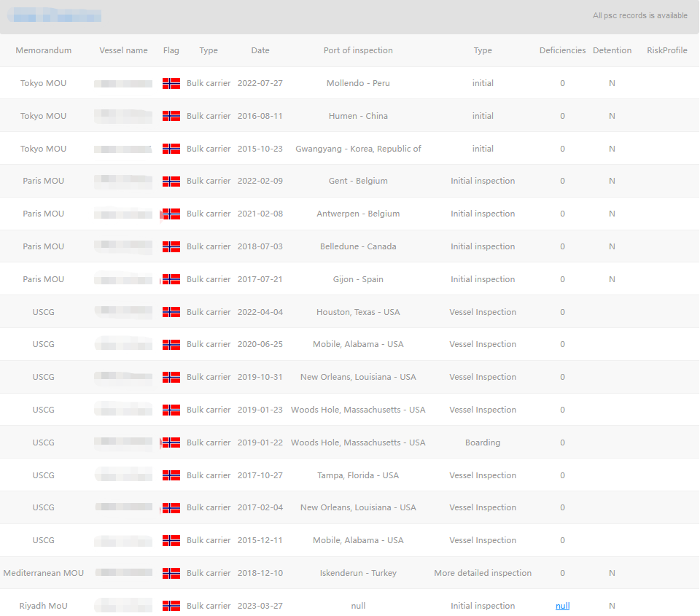
Task: Open the null deficiencies link
Action: click(562, 606)
